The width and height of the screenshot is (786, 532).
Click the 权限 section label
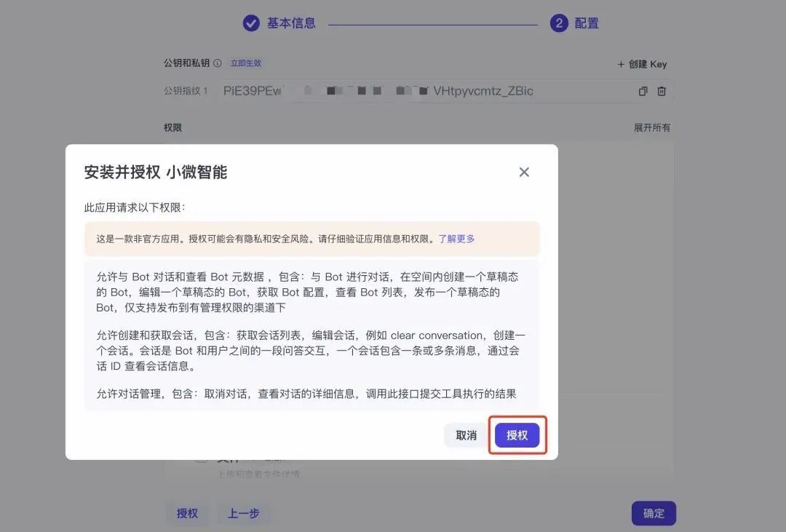point(173,128)
